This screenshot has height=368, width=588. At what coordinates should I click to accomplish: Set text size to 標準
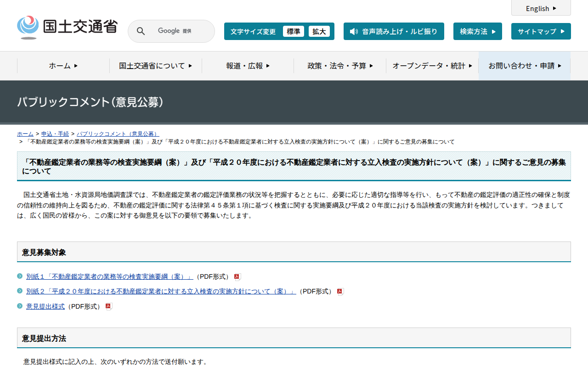tap(293, 31)
